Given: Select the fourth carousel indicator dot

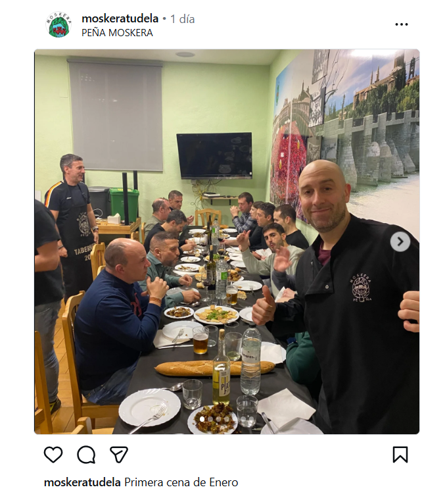Looking at the screenshot, I should click(x=227, y=419).
